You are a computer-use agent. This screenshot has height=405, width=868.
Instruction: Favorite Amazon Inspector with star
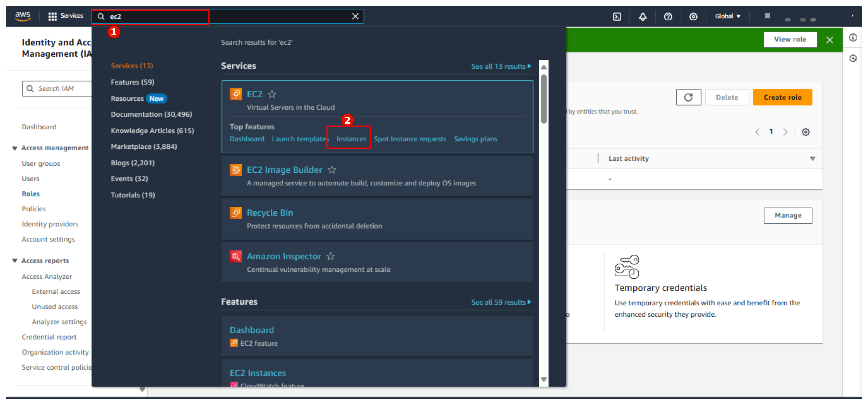[x=331, y=257]
